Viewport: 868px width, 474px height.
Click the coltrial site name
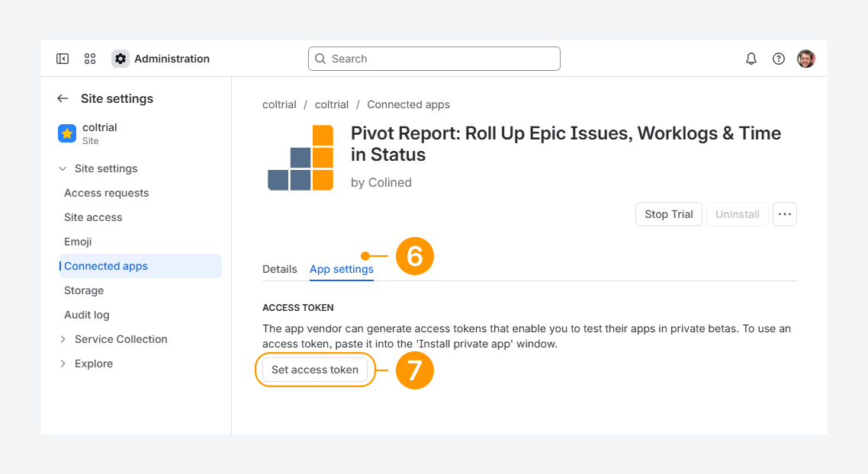[x=100, y=127]
